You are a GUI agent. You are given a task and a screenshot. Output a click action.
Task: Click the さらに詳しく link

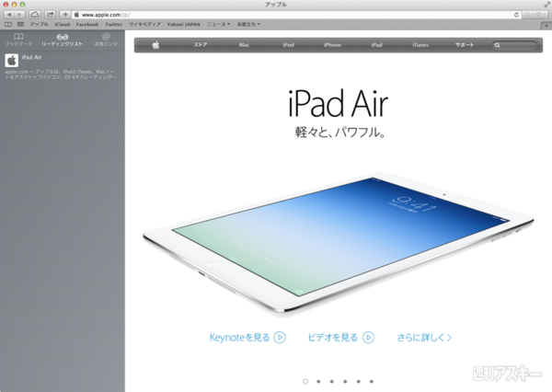[424, 338]
